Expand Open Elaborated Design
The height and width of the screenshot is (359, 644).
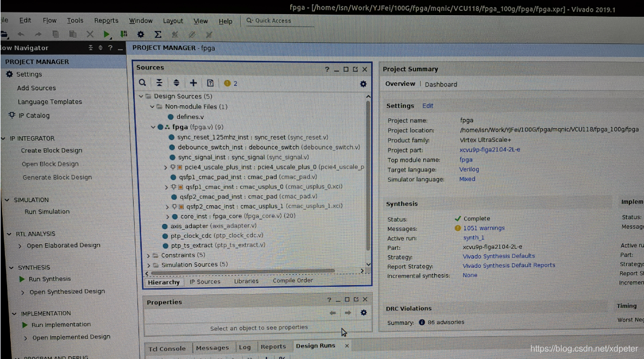click(x=20, y=246)
